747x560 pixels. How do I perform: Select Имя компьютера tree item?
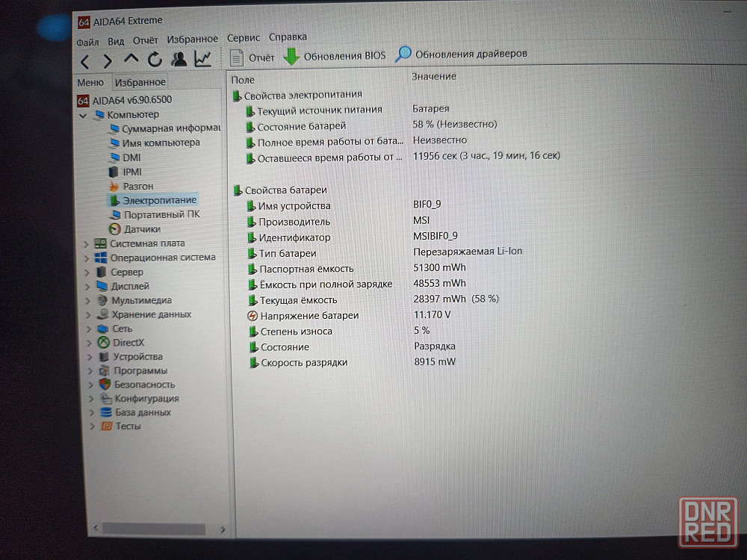tap(155, 143)
